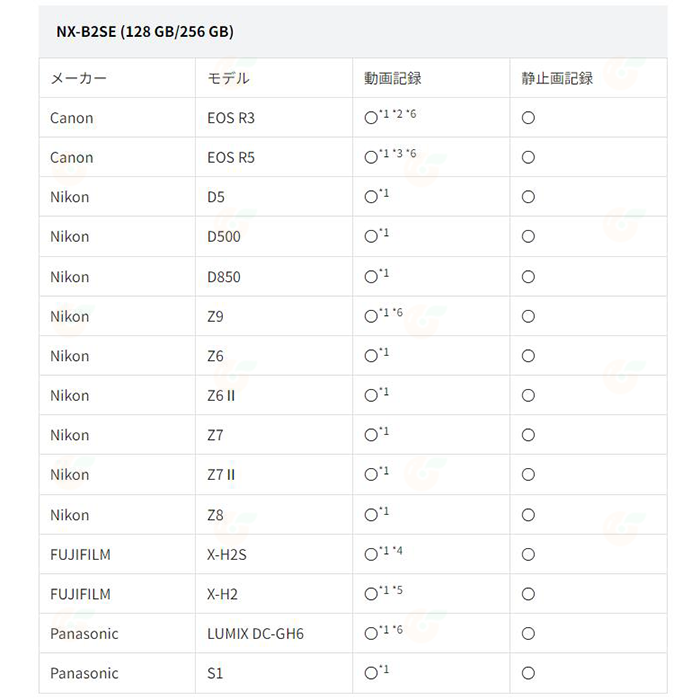Viewport: 700px width, 700px height.
Task: Click the NX-B2SE (128 GB/256 GB) table title
Action: point(142,32)
